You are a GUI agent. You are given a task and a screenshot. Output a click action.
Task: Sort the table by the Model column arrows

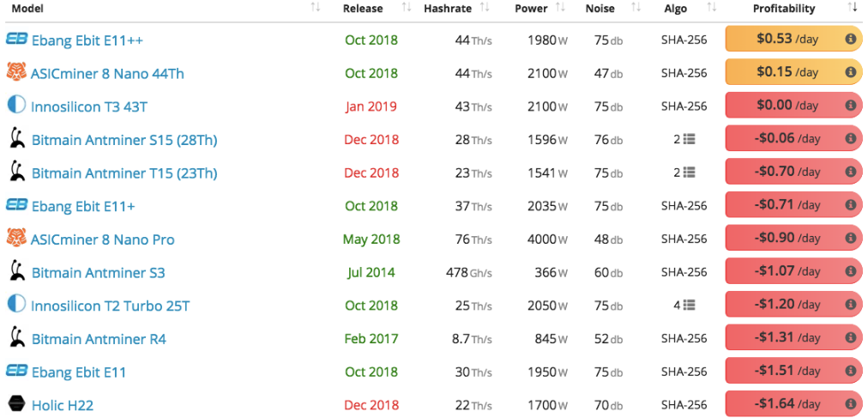pos(316,8)
